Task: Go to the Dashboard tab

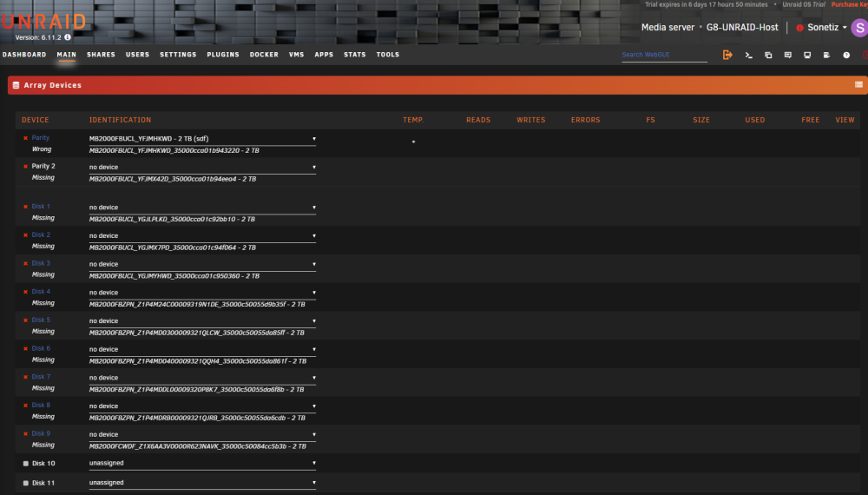Action: point(24,55)
